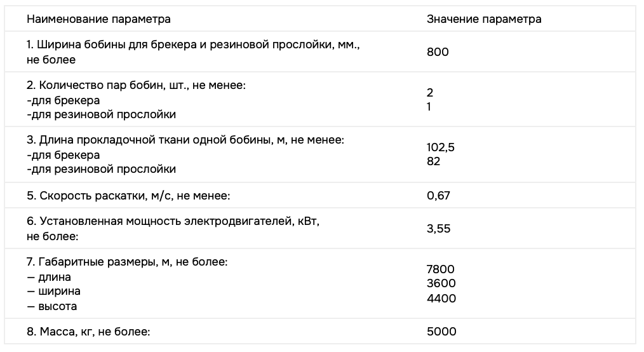Click the 'Масса, кг, не более' row text
The image size is (644, 352).
(88, 332)
